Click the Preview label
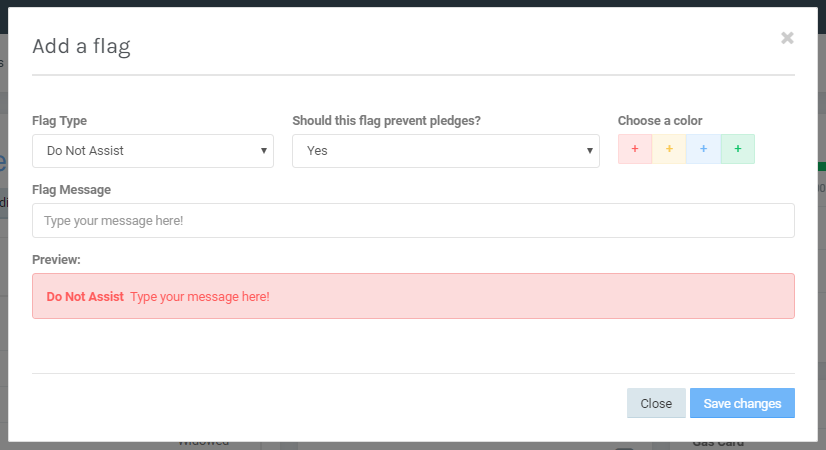Image resolution: width=826 pixels, height=450 pixels. [56, 259]
